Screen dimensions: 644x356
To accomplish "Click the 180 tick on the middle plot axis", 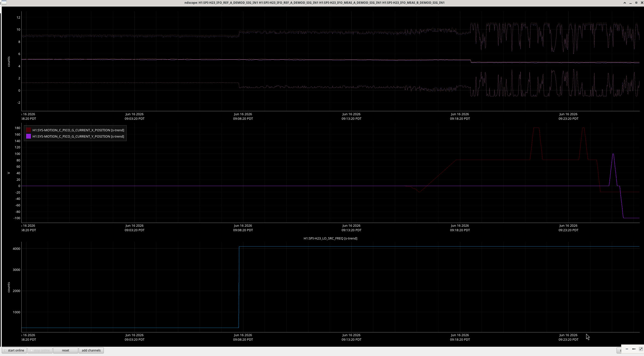I will tap(17, 128).
